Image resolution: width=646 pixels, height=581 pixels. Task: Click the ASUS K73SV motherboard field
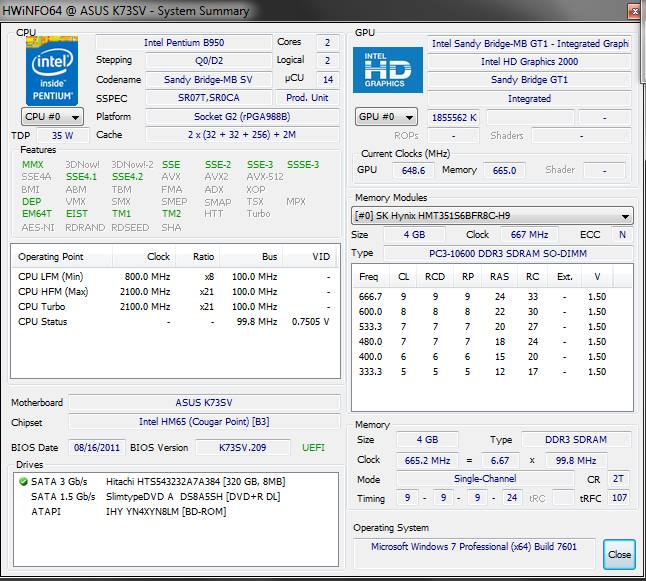(204, 403)
